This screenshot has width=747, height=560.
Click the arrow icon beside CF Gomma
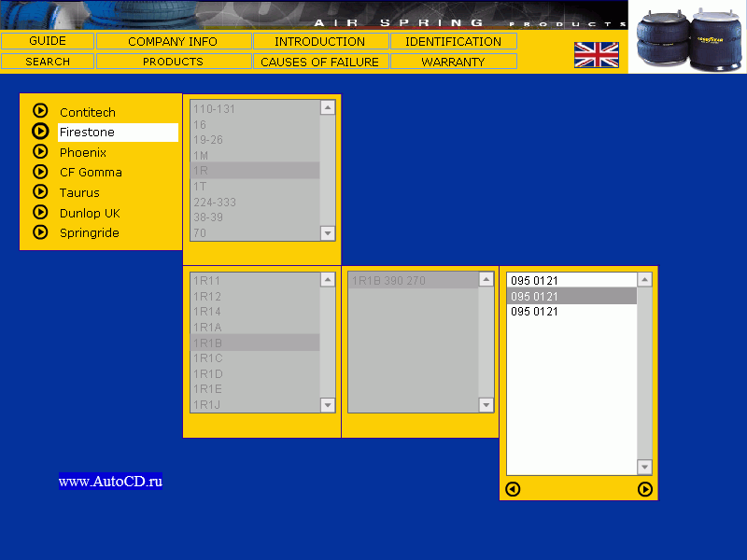pos(40,172)
